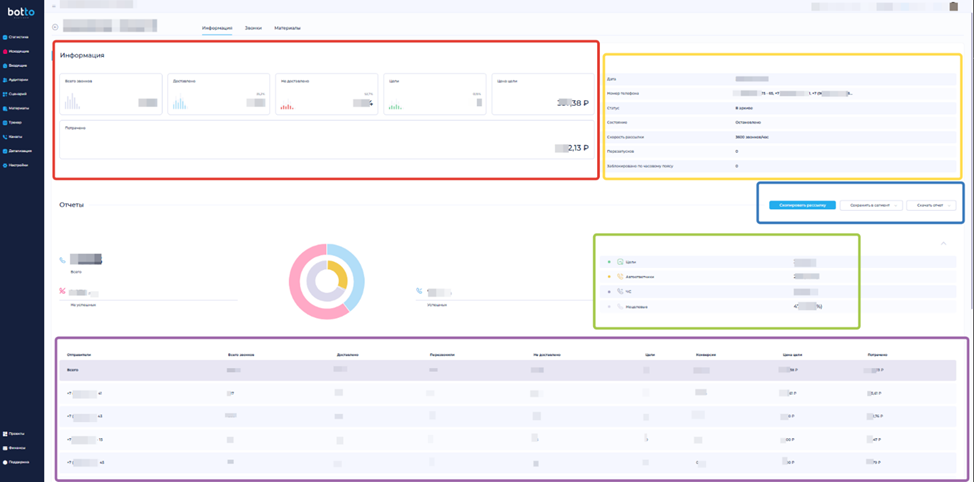This screenshot has height=482, width=974.
Task: Click the blue Скопировать рассылку button
Action: [802, 205]
